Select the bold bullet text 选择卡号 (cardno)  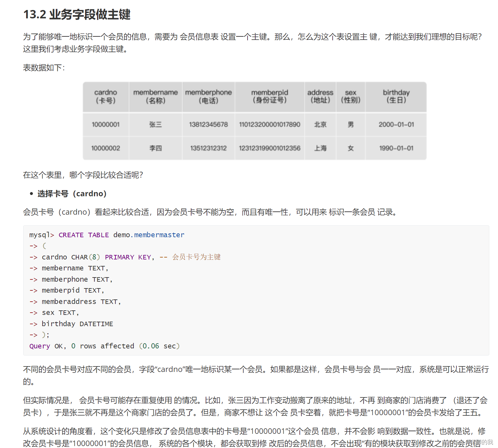click(x=72, y=193)
